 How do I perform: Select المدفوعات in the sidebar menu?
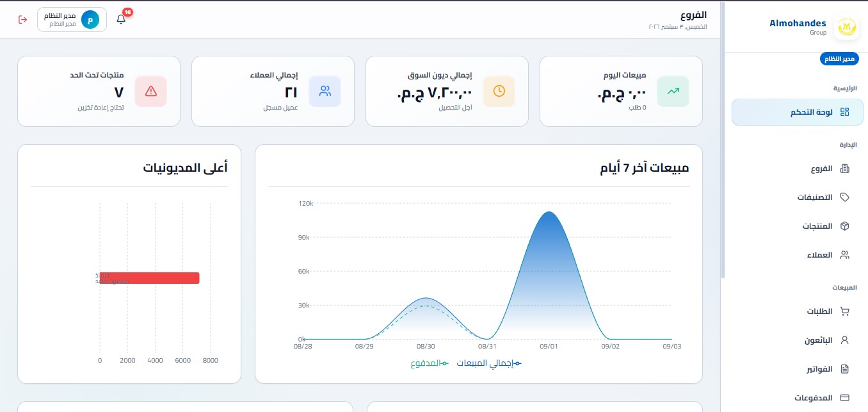point(798,397)
